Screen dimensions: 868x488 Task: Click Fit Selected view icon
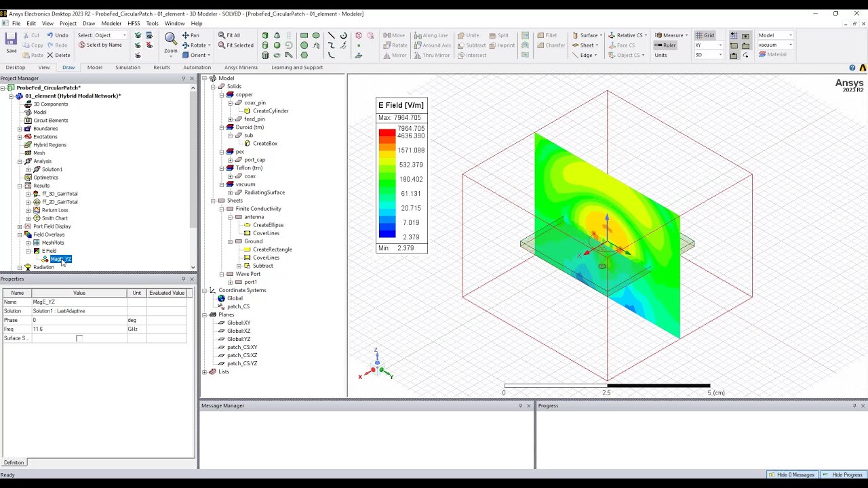click(x=235, y=45)
